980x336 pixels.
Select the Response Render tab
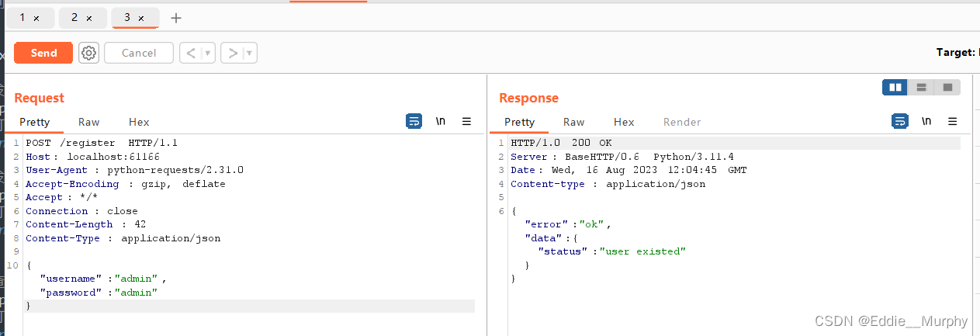(x=682, y=122)
